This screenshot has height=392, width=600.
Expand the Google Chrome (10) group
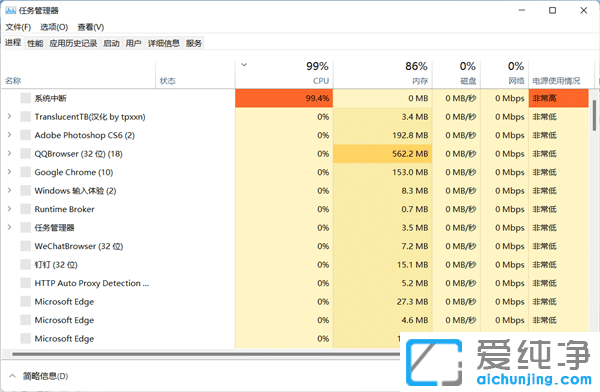(10, 172)
